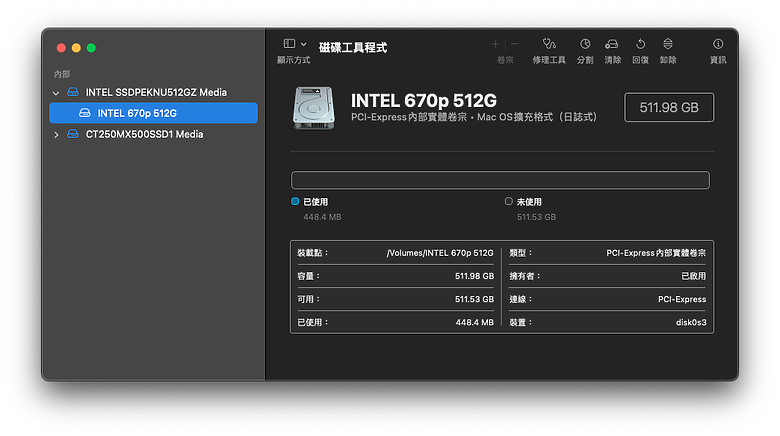
Task: Click the 已使用 blue legend swatch
Action: (x=295, y=201)
